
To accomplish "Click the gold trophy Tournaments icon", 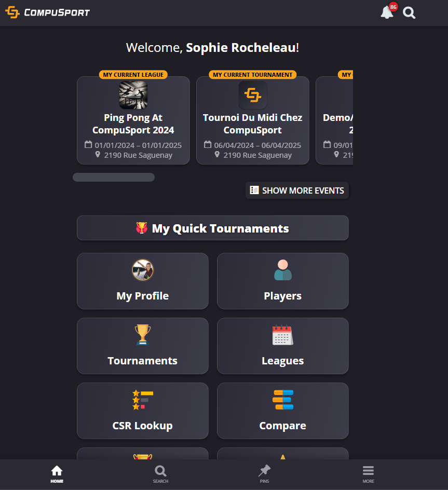I will (143, 335).
